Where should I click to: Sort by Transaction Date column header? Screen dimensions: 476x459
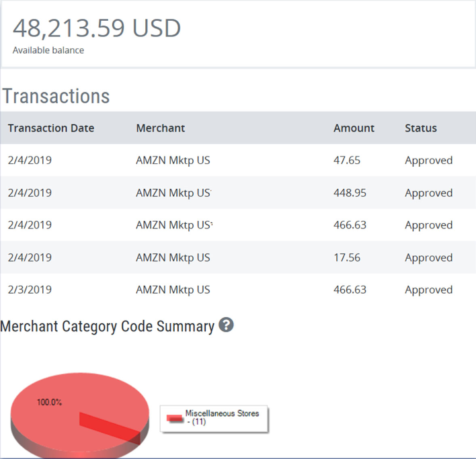click(51, 128)
